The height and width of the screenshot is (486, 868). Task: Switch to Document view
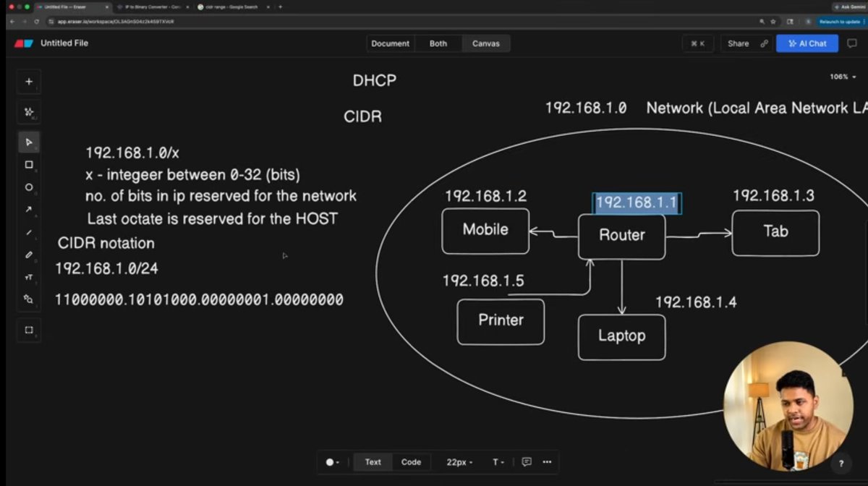[391, 43]
